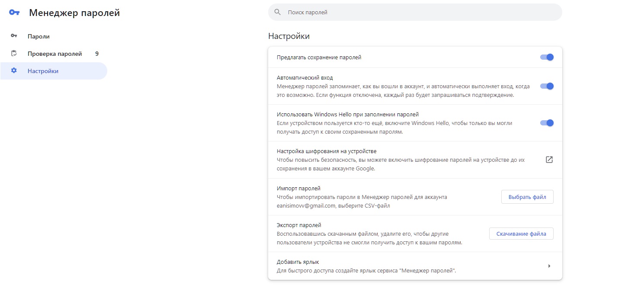Viewport: 644px width, 298px height.
Task: Expand Добавить ярлык with the arrow
Action: (549, 266)
